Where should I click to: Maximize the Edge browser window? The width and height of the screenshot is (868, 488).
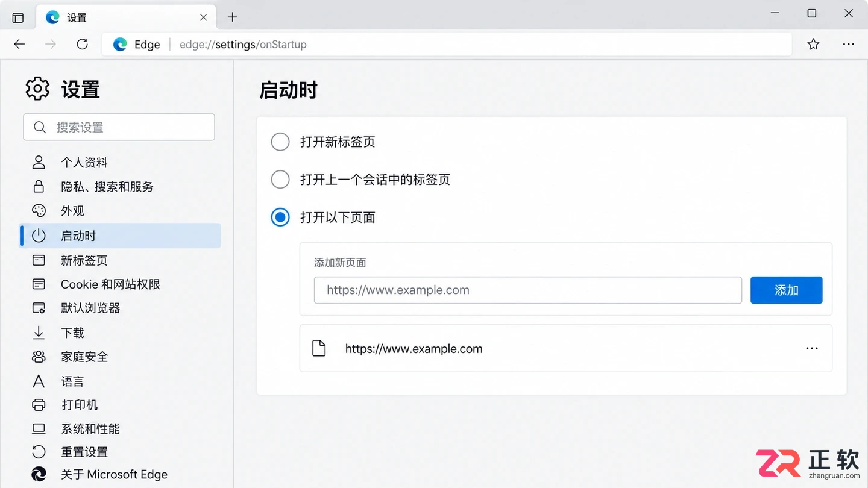(812, 13)
